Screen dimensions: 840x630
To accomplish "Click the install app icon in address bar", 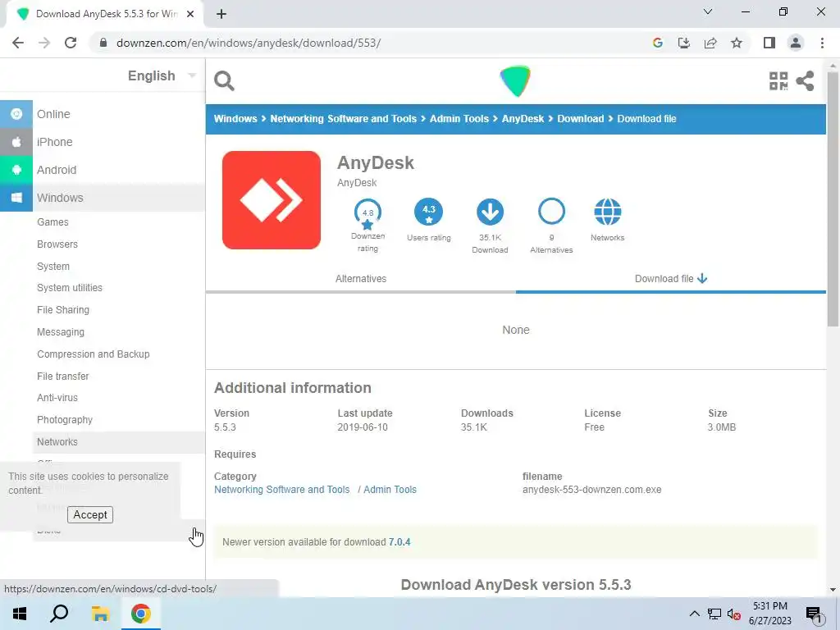I will (683, 43).
